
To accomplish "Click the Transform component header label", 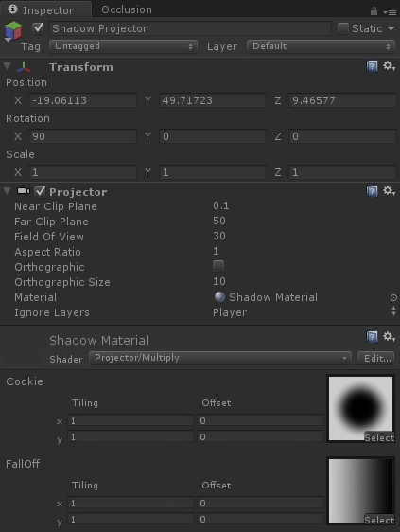I will coord(81,67).
